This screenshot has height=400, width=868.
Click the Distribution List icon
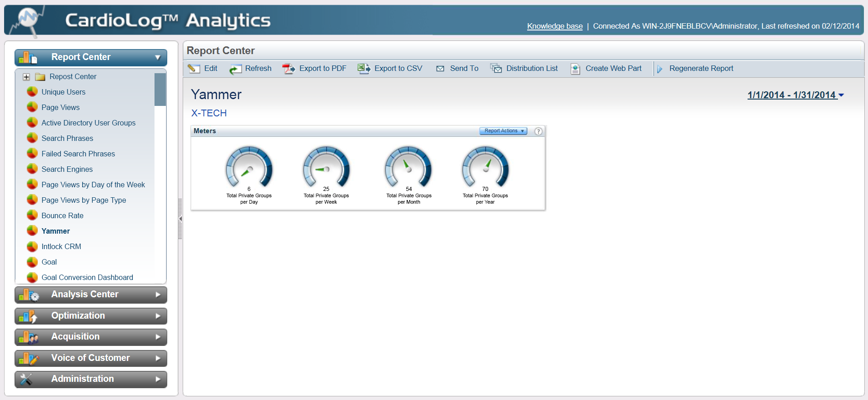click(496, 69)
